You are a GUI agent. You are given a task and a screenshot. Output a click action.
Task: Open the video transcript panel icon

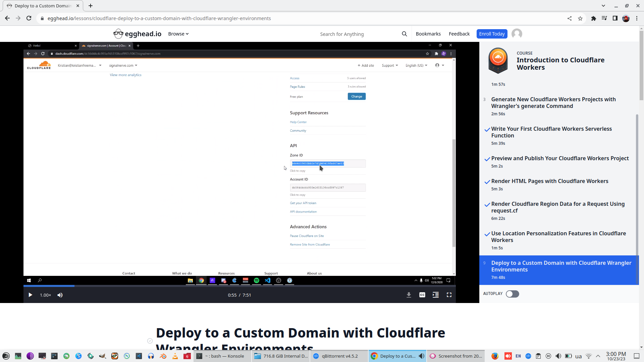coord(435,295)
